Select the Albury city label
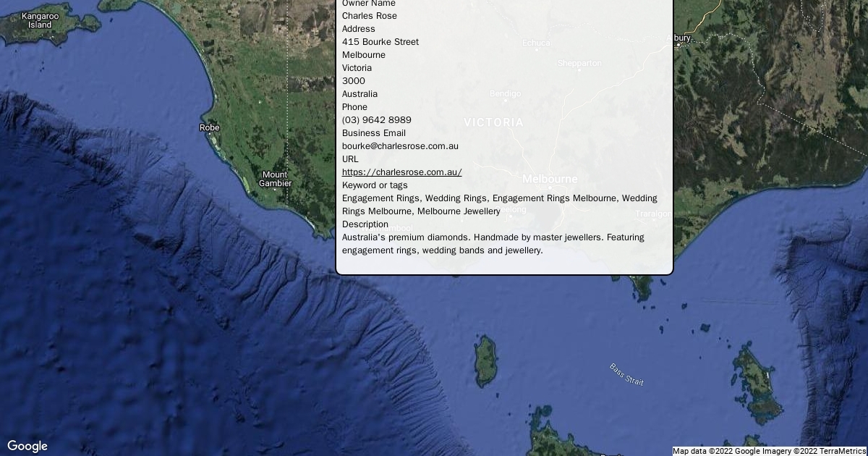Screen dimensions: 868x456 click(681, 38)
